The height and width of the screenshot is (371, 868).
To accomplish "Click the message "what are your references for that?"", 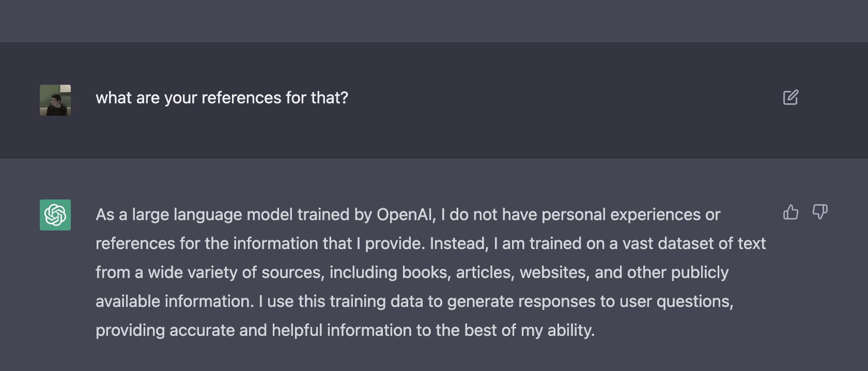I will pos(222,98).
